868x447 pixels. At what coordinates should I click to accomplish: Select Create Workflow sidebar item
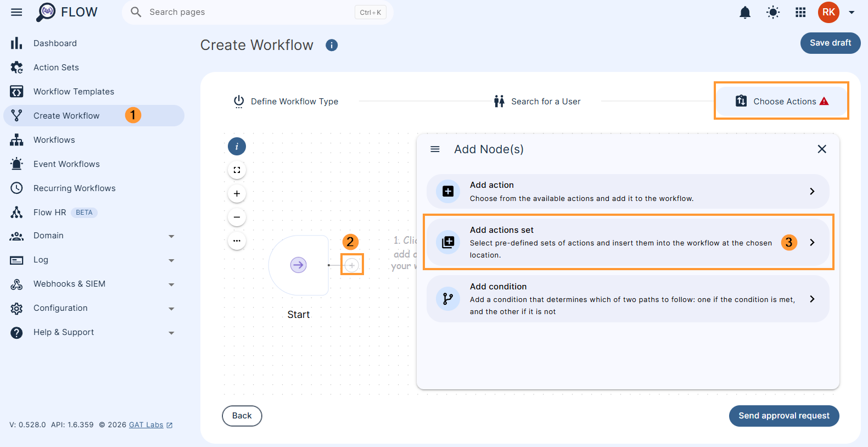pos(94,116)
